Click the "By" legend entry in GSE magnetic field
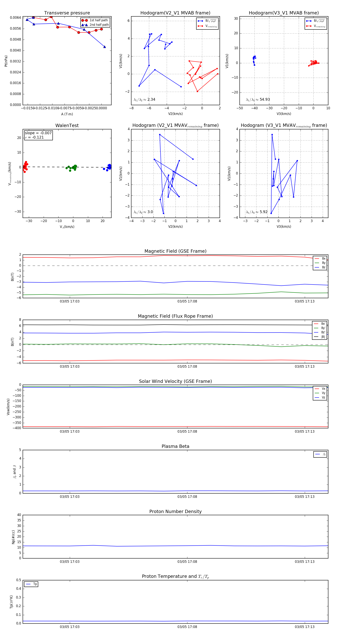The width and height of the screenshot is (351, 644). pyautogui.click(x=320, y=263)
